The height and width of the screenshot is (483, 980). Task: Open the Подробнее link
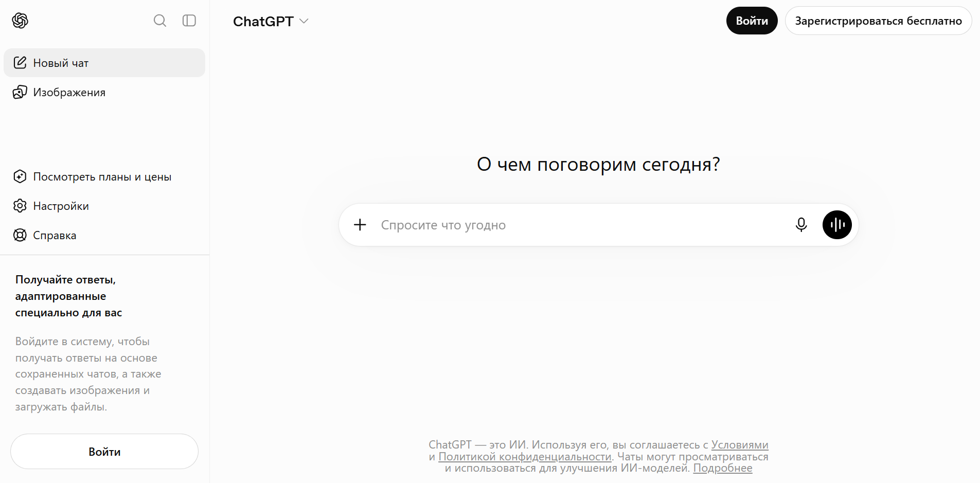[723, 468]
